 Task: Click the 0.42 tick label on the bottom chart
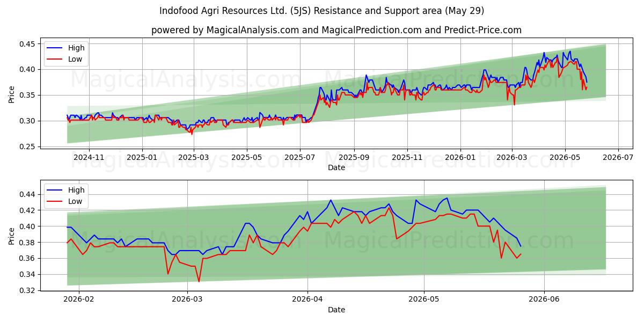28,210
